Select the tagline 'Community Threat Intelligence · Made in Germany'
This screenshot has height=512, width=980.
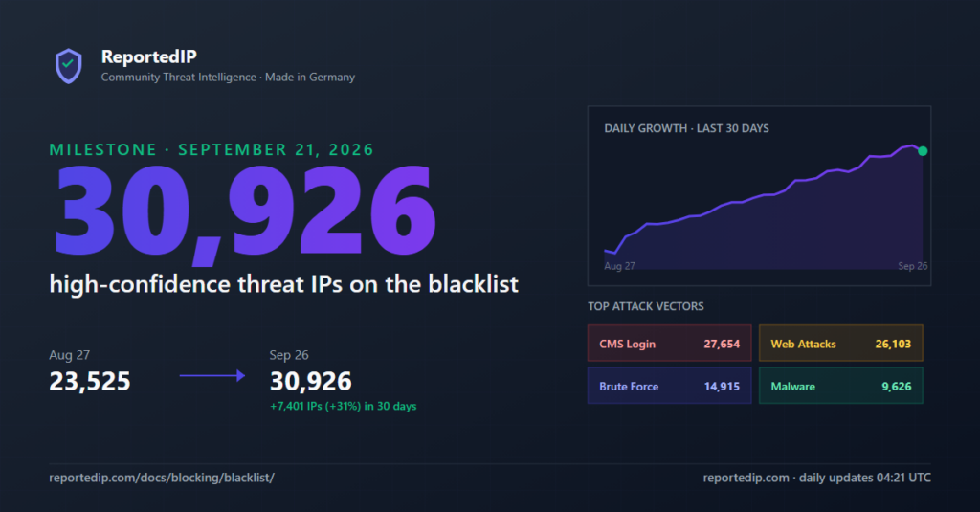coord(228,77)
